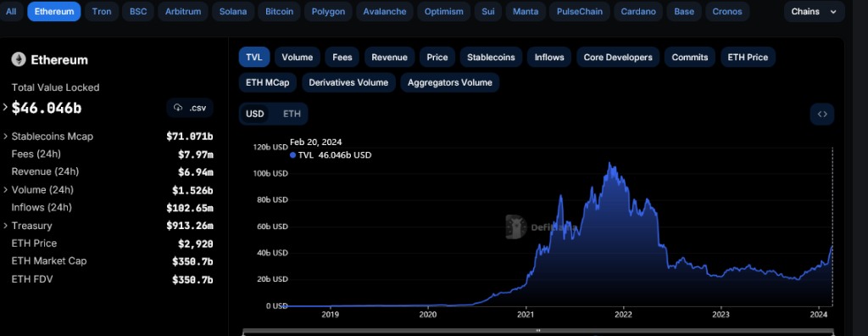Download data via the .csv cloud icon
The width and height of the screenshot is (868, 336).
point(190,108)
